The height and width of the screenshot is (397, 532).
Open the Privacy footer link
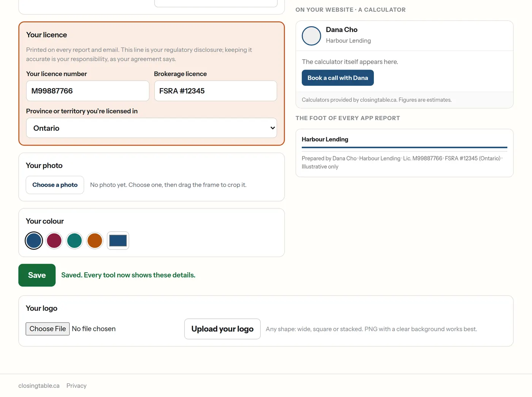click(x=76, y=386)
